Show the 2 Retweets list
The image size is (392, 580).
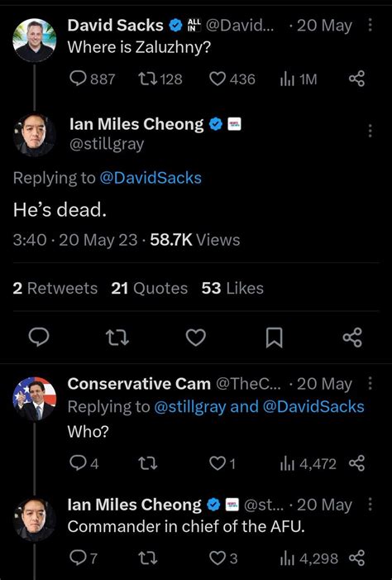pyautogui.click(x=55, y=288)
